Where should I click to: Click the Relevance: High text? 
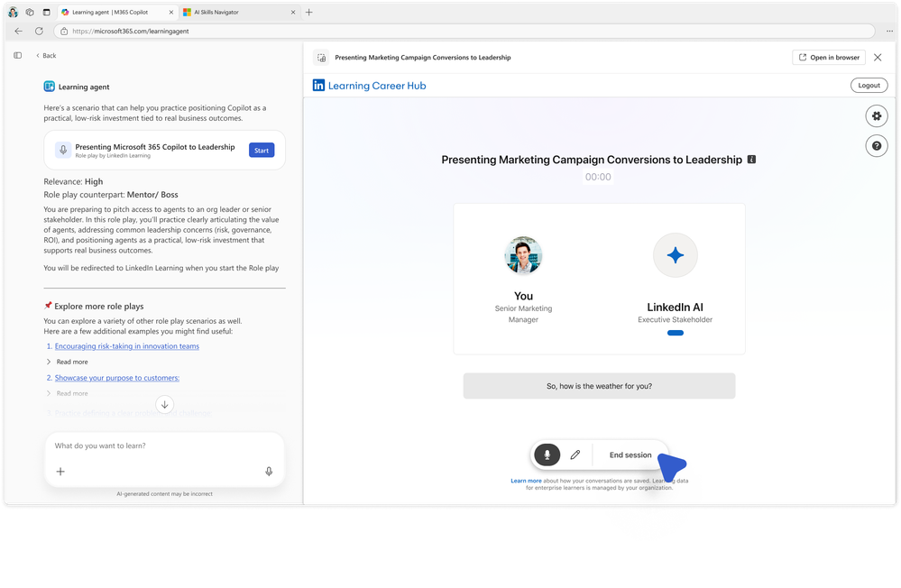74,181
